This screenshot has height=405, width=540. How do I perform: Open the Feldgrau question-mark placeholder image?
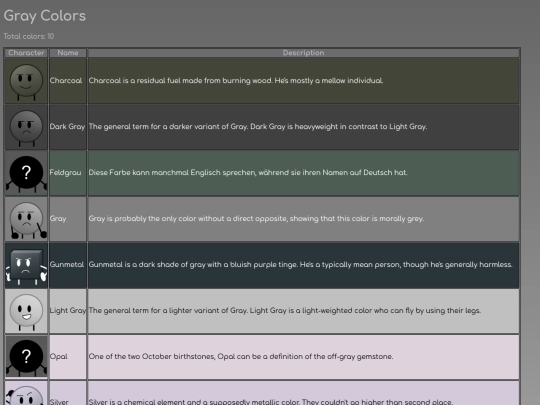(x=26, y=173)
